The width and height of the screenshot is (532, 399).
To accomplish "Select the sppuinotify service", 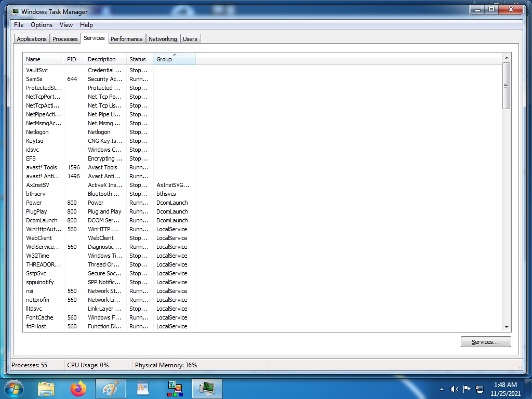I will [39, 282].
